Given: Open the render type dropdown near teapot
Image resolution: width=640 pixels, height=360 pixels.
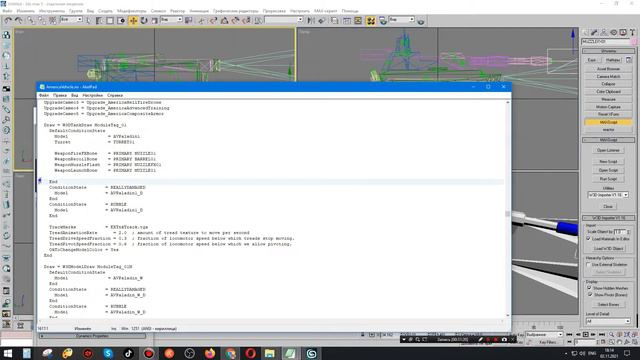Looking at the screenshot, I should (x=402, y=20).
